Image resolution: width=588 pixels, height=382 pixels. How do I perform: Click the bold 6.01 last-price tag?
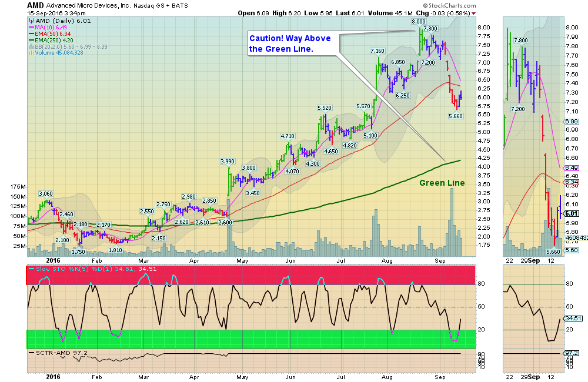[x=572, y=213]
